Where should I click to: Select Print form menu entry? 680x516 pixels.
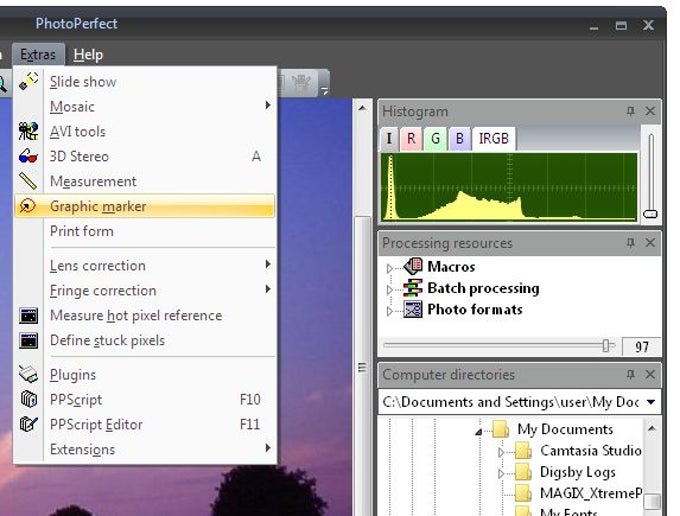(x=145, y=231)
